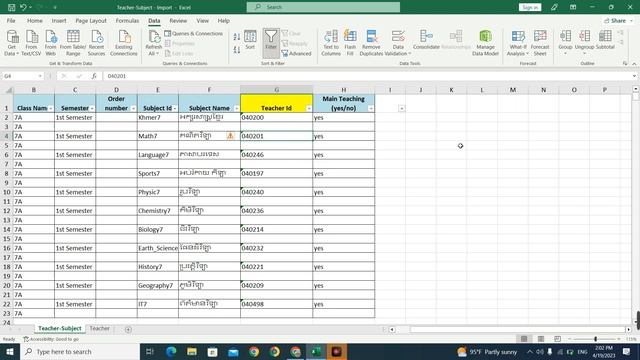Open Queries & Connections pane
Screen dimensions: 640x360
click(194, 33)
